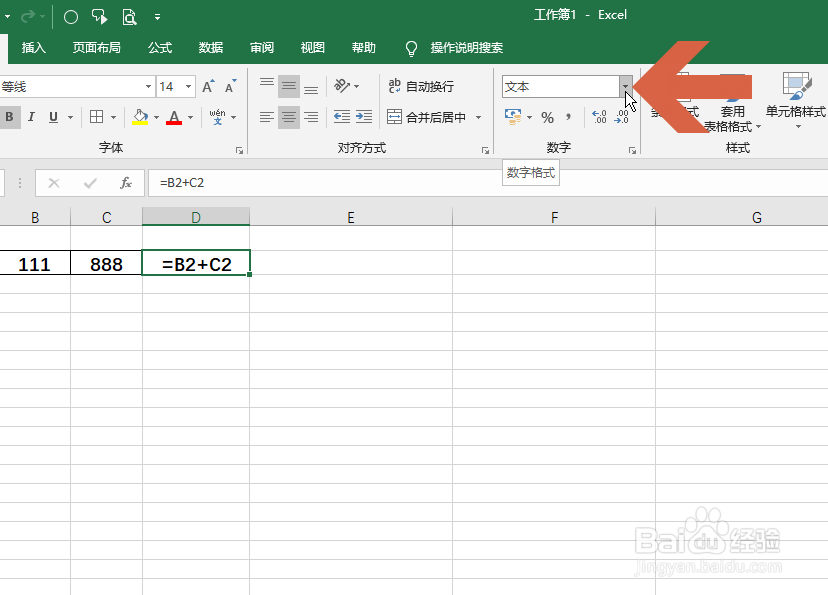Viewport: 828px width, 595px height.
Task: Center text horizontally
Action: pyautogui.click(x=289, y=117)
